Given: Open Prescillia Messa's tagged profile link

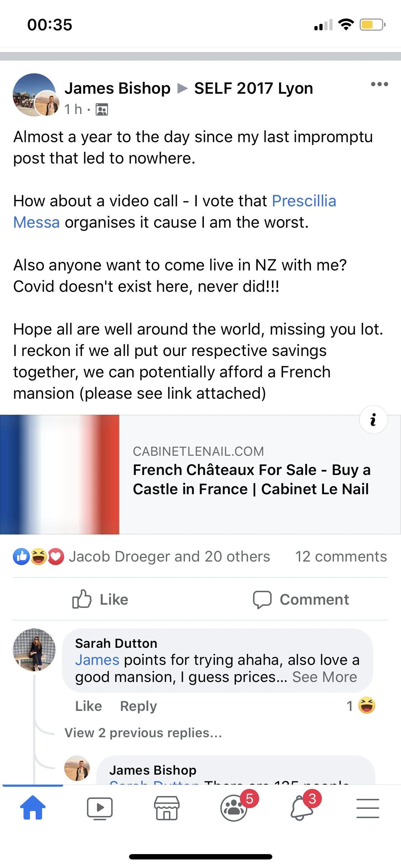Looking at the screenshot, I should coord(304,201).
